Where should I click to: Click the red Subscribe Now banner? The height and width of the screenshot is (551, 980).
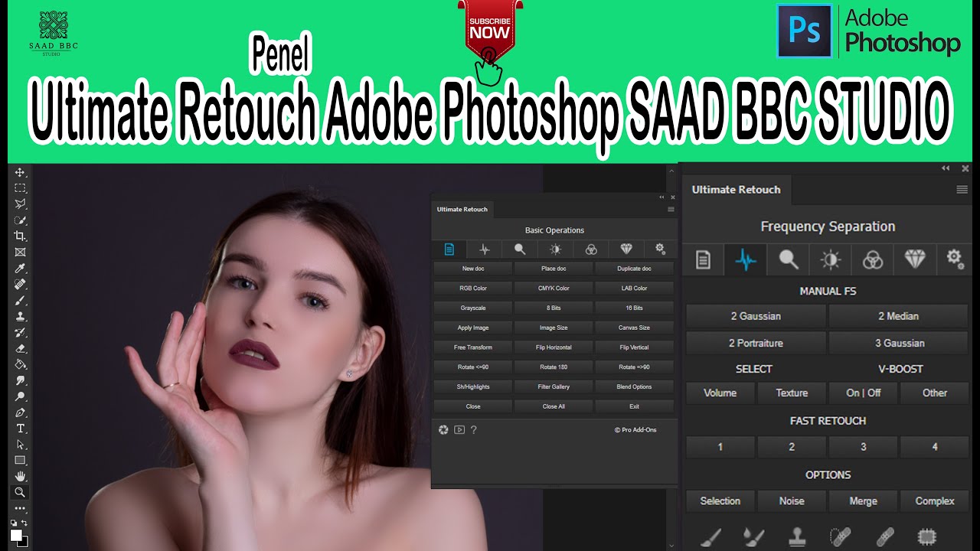point(489,31)
